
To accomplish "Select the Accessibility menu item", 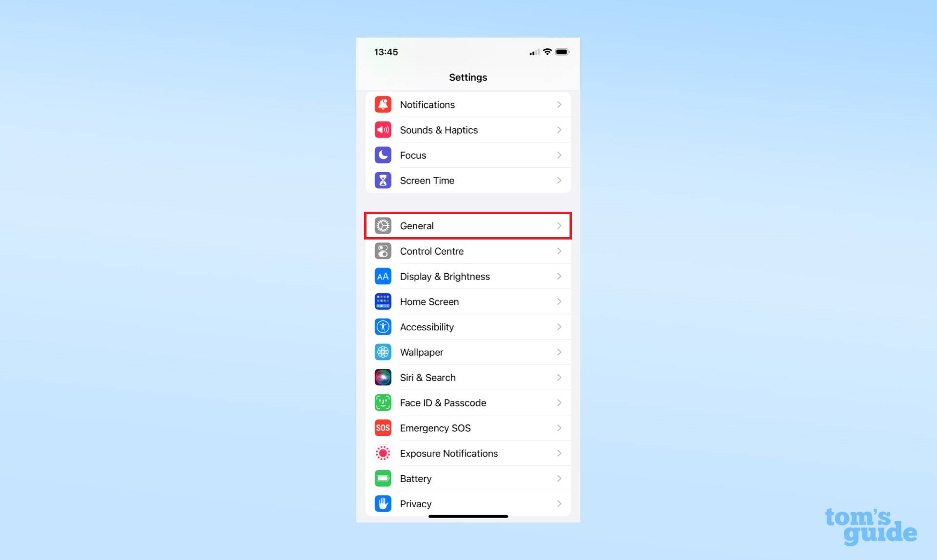I will 468,326.
